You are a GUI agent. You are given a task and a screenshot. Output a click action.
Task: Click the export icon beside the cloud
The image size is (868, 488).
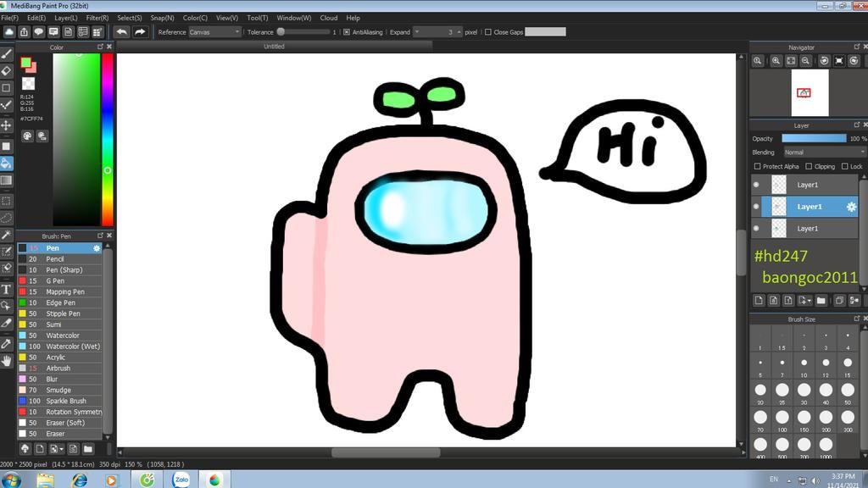click(25, 32)
